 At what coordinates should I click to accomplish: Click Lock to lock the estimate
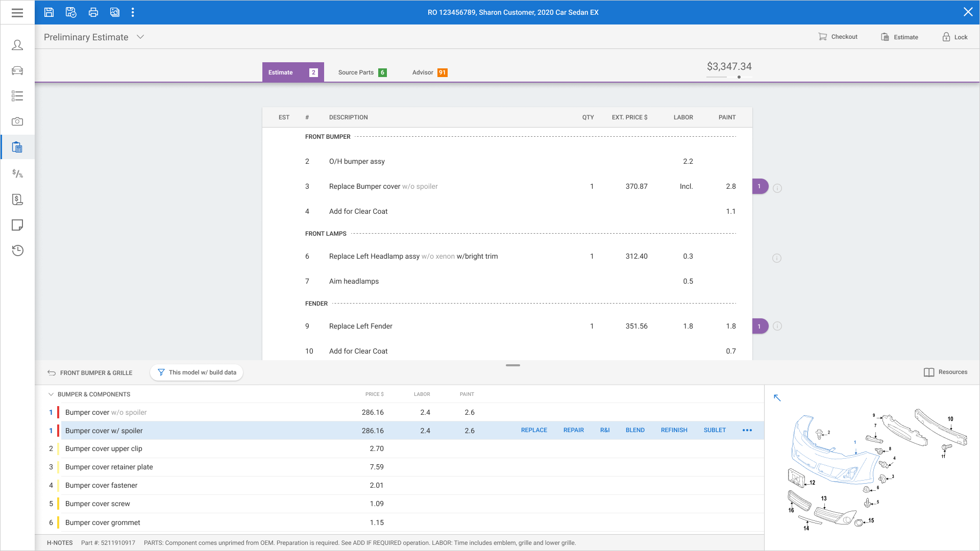(x=954, y=37)
